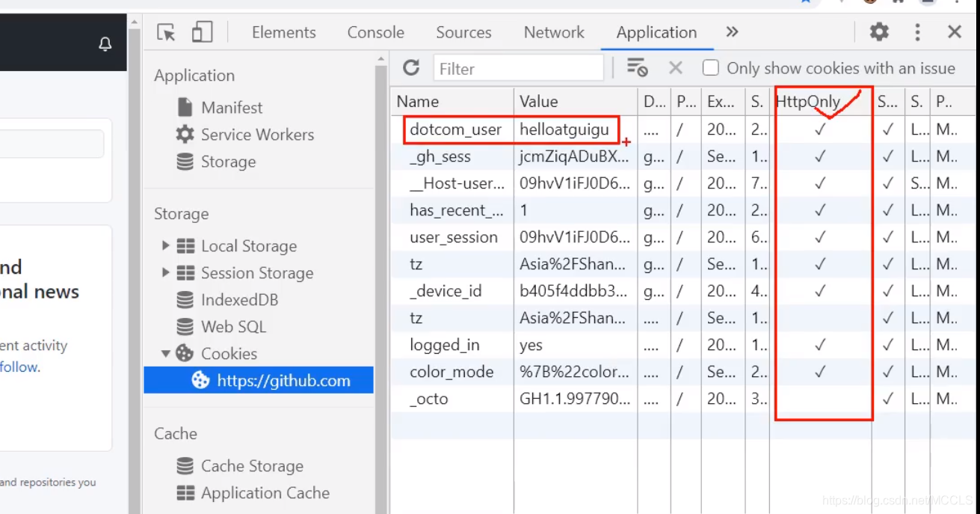980x514 pixels.
Task: Collapse the Cookies tree node
Action: click(166, 353)
